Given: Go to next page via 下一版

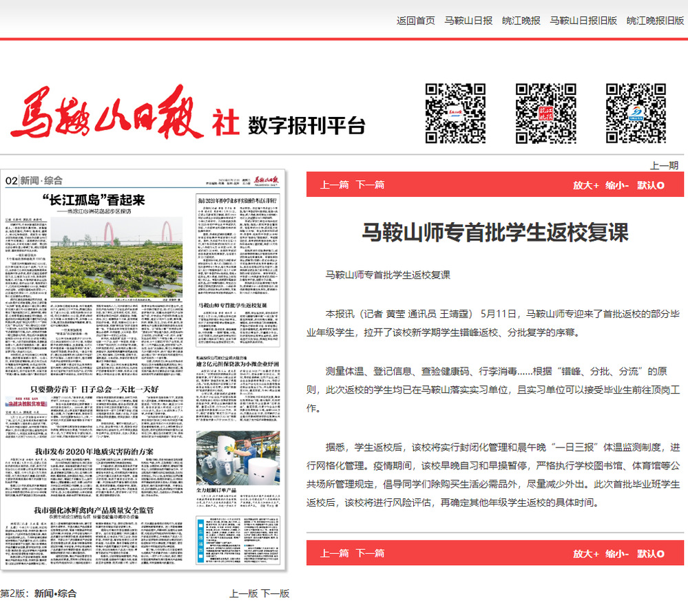Looking at the screenshot, I should 275,593.
